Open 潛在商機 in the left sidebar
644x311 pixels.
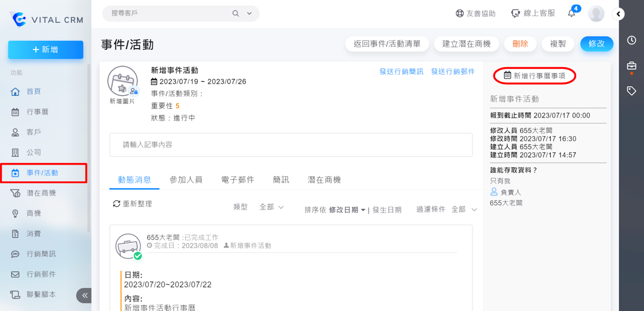click(41, 193)
